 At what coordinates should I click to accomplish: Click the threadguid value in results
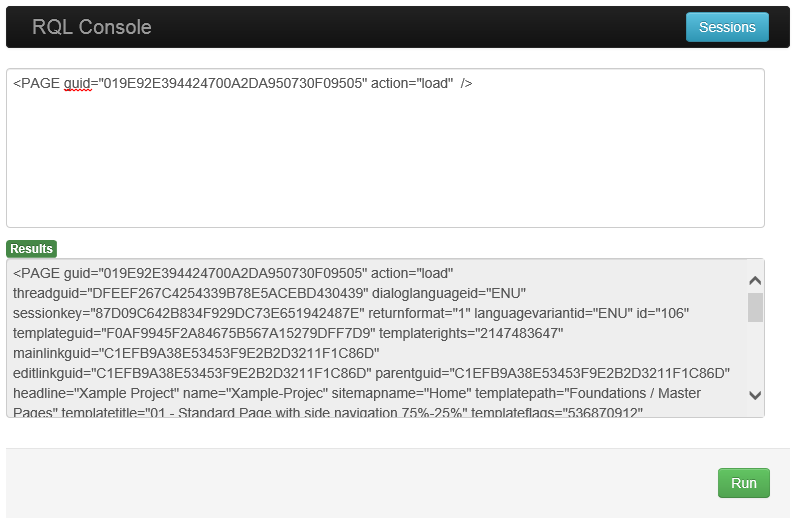point(229,293)
